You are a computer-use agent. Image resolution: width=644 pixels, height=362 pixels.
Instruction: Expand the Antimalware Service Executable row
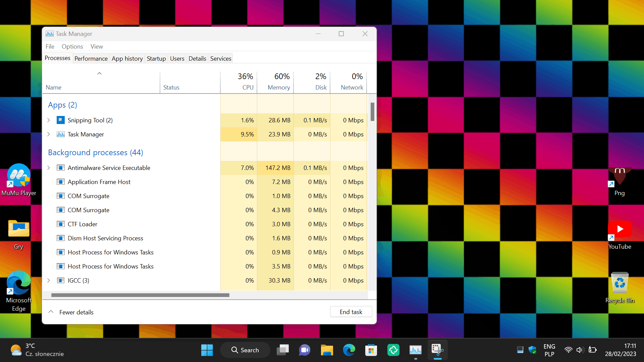(49, 168)
